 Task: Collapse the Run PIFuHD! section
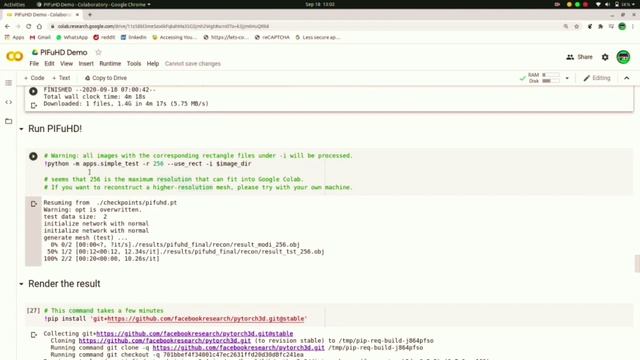tap(21, 129)
